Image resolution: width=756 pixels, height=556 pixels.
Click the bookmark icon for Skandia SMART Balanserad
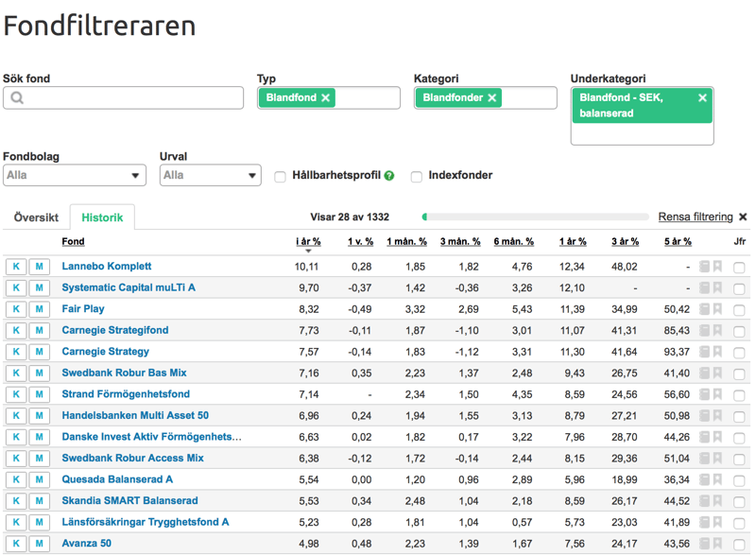tap(717, 501)
